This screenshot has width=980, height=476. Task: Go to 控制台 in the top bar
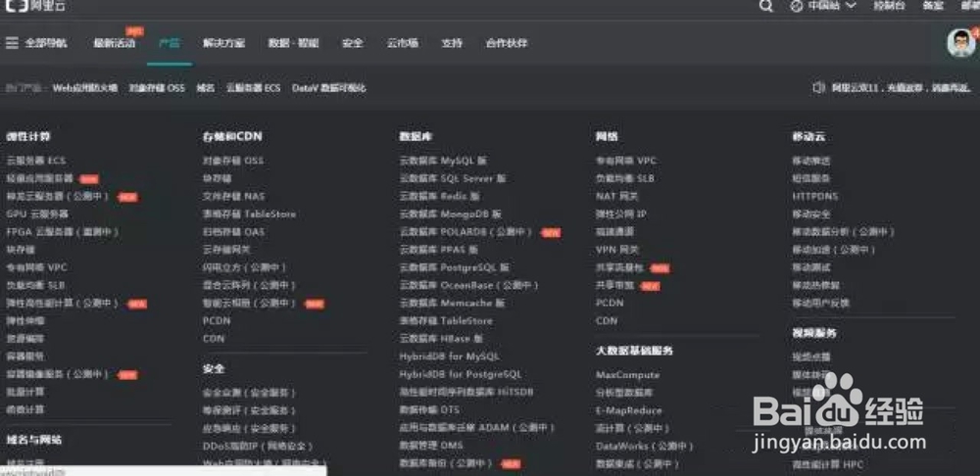click(x=890, y=6)
